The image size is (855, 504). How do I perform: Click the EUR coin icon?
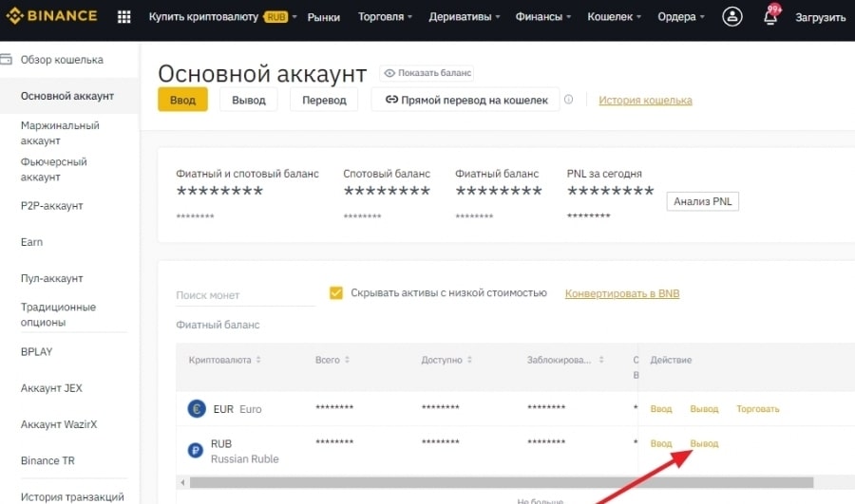click(197, 408)
